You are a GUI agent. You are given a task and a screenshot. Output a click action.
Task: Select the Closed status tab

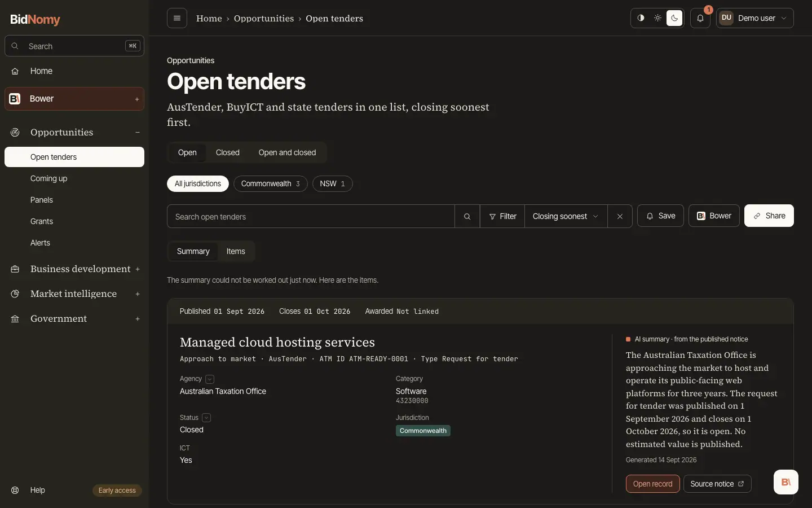[228, 152]
